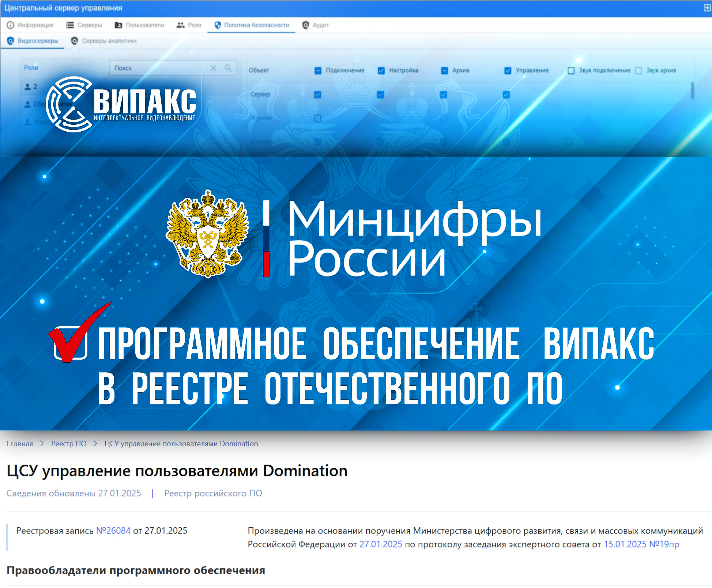Toggle the Настройка header checkbox
Screen dimensions: 712x588
click(x=381, y=71)
